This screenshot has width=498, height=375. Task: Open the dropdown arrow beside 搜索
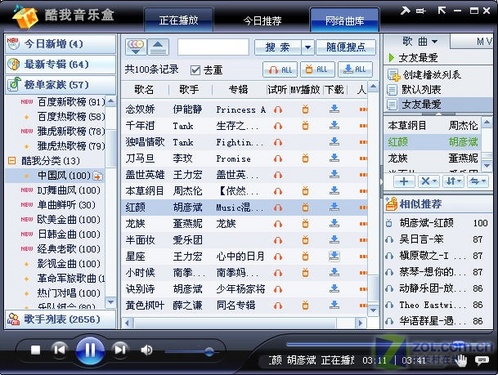pos(308,47)
